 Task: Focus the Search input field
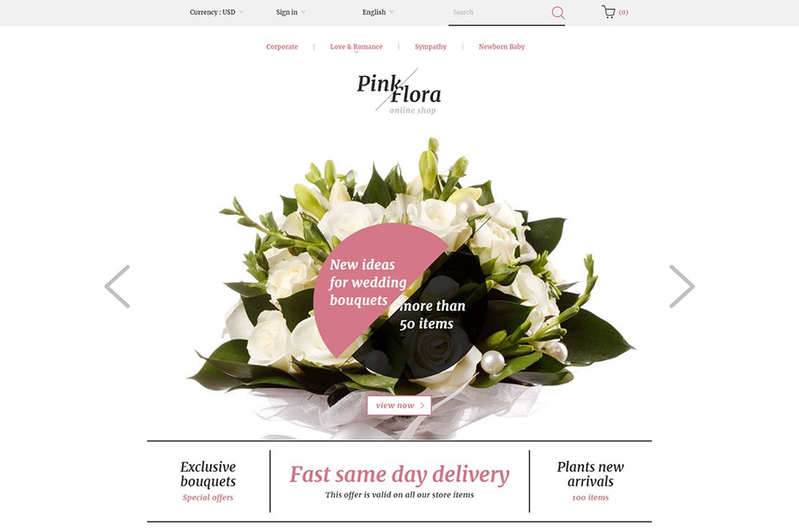[498, 12]
